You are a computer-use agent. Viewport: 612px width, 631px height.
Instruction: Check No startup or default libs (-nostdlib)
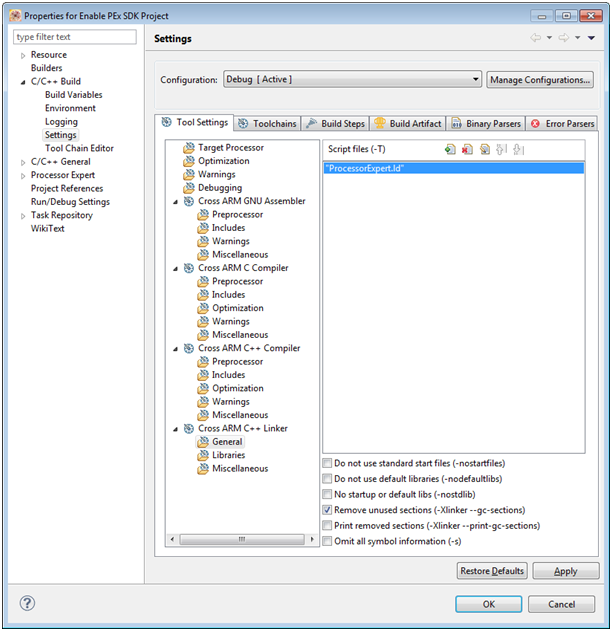point(328,494)
